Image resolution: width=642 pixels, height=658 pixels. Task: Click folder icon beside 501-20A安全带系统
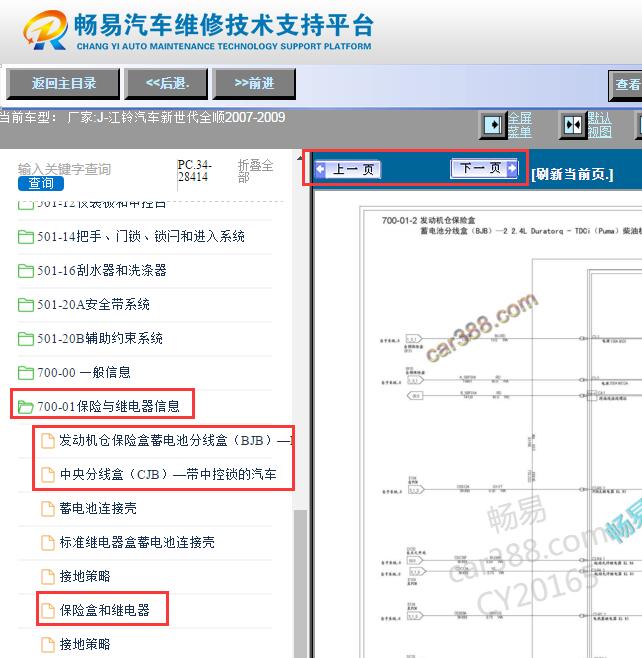point(26,305)
